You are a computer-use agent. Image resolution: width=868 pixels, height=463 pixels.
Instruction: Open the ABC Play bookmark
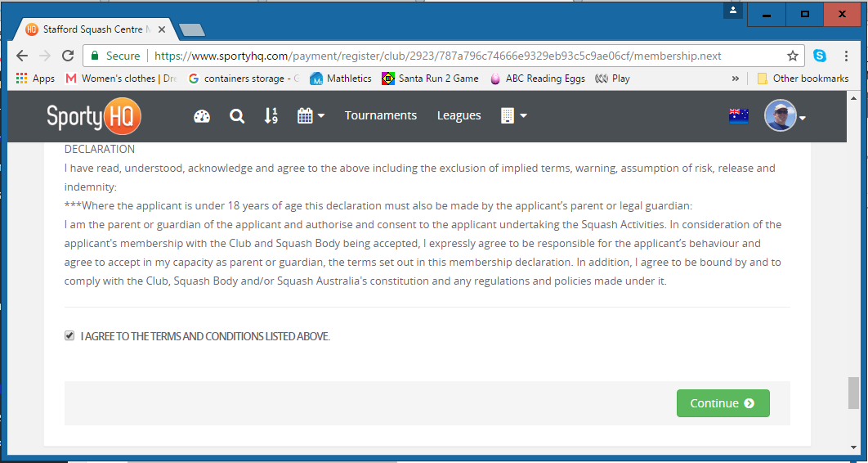[x=613, y=79]
